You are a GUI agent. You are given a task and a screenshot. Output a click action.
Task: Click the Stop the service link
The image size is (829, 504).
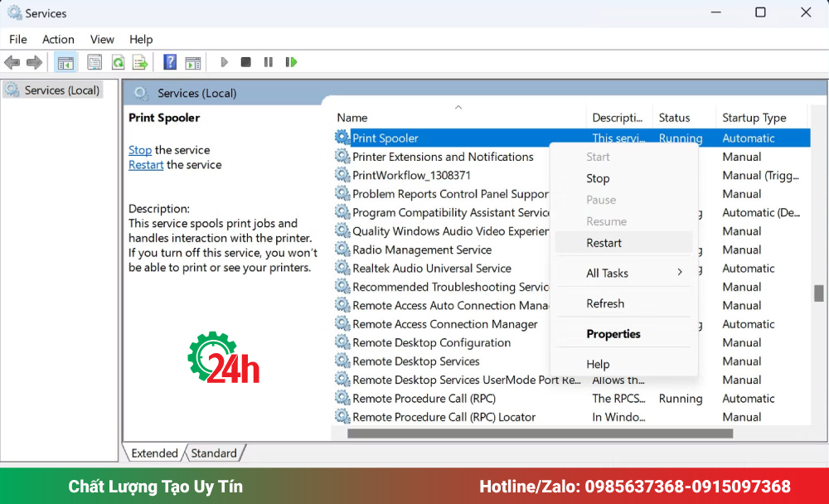click(140, 150)
